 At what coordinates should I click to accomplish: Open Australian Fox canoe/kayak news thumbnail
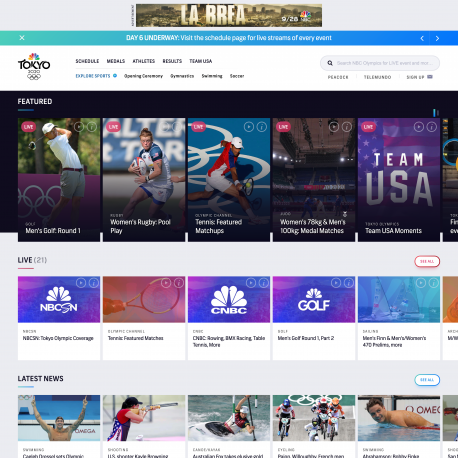tap(229, 418)
